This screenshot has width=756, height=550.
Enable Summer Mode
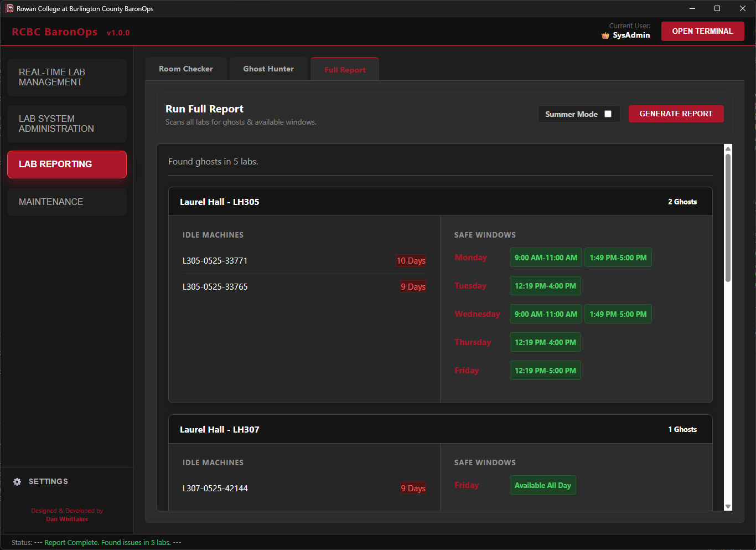tap(608, 114)
